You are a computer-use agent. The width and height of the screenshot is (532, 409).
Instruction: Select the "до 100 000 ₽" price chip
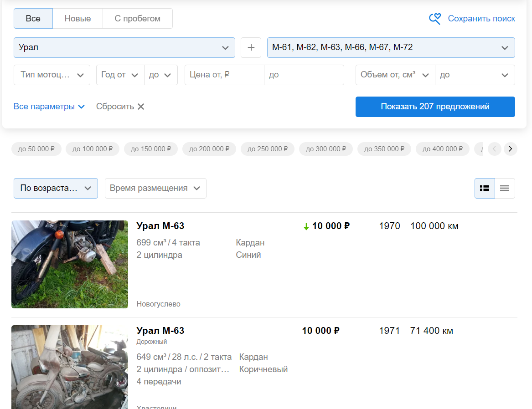pos(93,149)
